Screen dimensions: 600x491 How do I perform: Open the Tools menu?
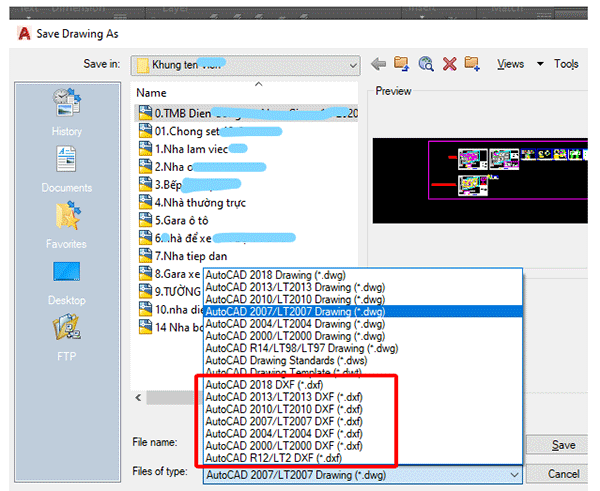pos(566,64)
